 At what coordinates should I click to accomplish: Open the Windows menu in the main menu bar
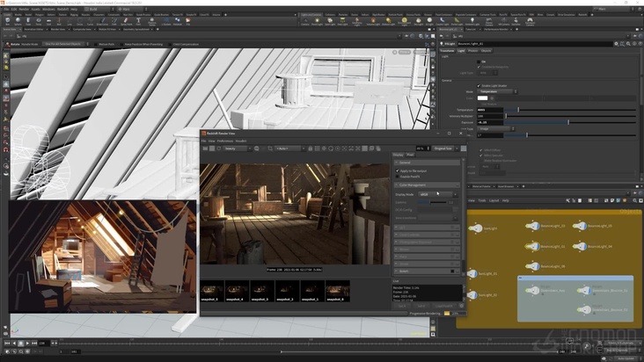pos(48,9)
